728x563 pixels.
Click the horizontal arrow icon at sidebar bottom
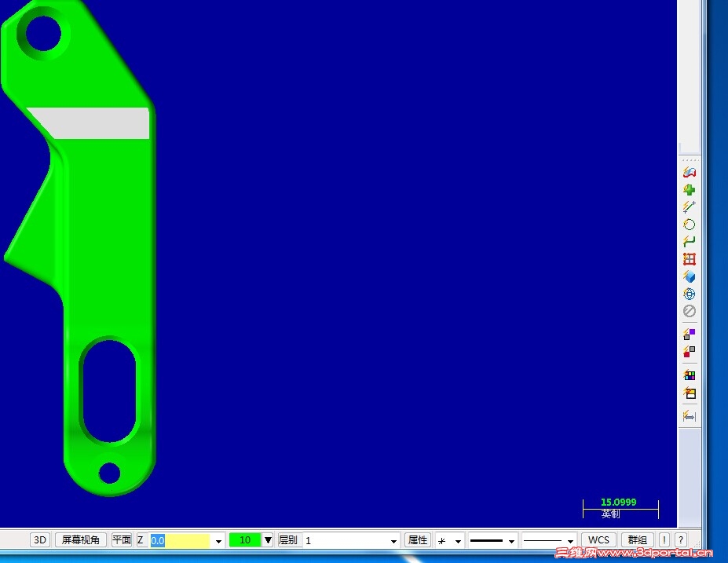pyautogui.click(x=689, y=416)
